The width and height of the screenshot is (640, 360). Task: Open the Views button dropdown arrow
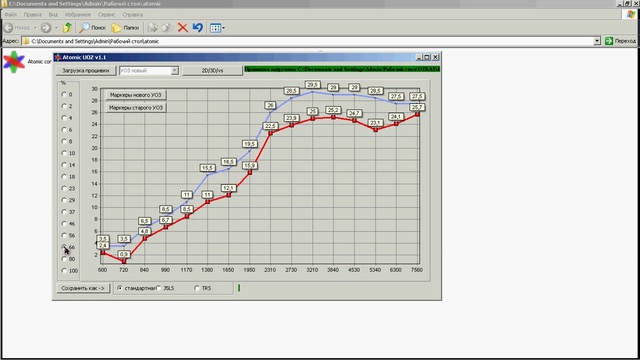[224, 28]
